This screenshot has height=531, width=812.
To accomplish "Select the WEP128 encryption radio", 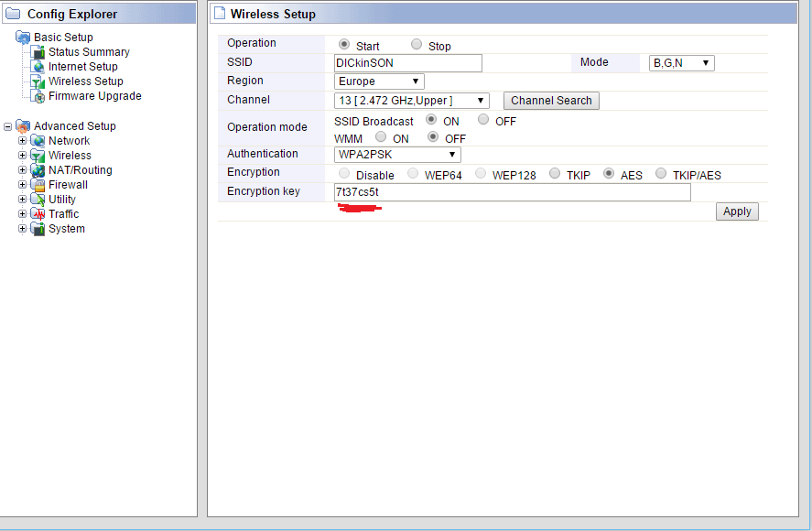I will (481, 174).
